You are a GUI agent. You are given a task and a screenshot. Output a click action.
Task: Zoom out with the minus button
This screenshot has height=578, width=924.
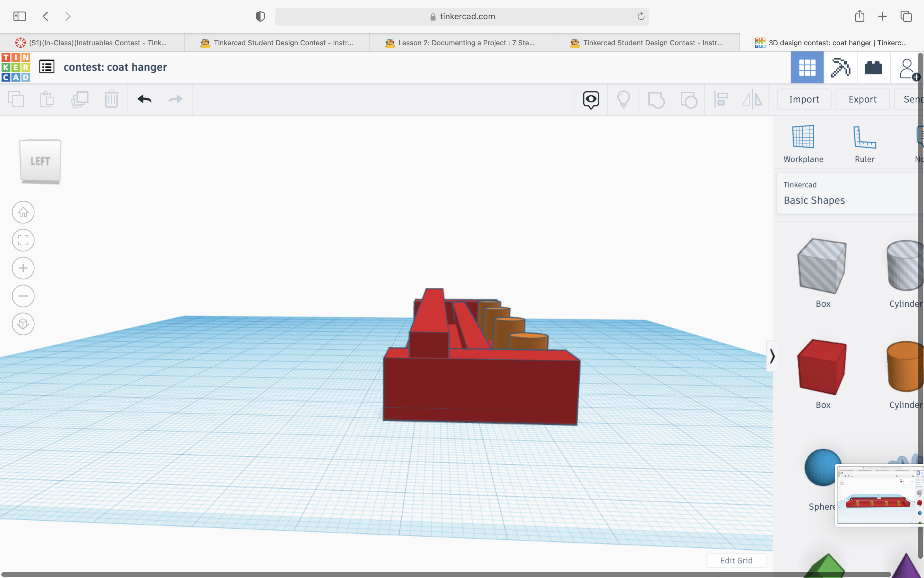coord(23,296)
